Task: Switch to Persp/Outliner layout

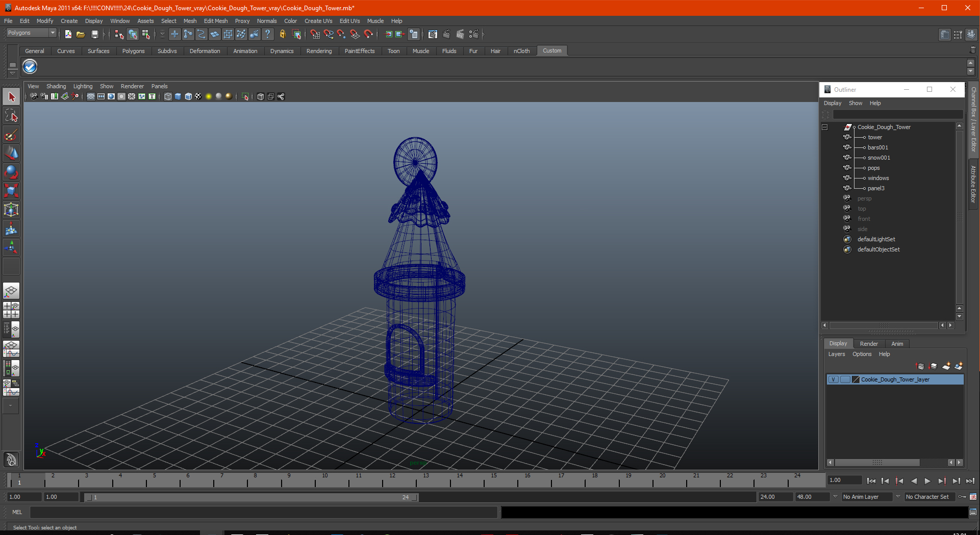Action: 11,329
